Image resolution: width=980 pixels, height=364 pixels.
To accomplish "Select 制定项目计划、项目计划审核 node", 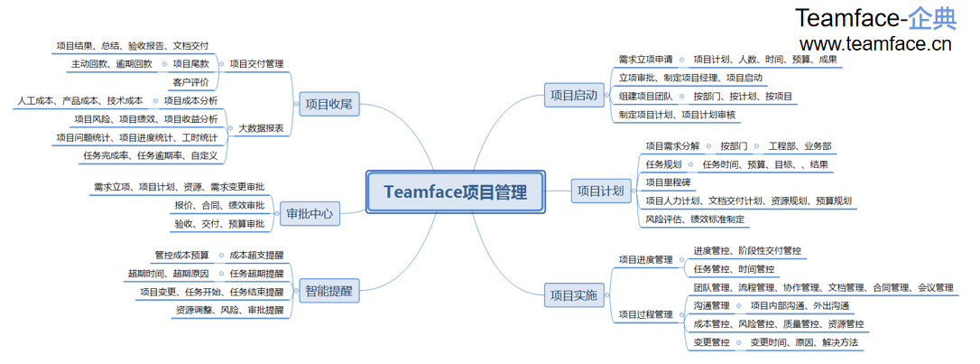I will coord(677,115).
